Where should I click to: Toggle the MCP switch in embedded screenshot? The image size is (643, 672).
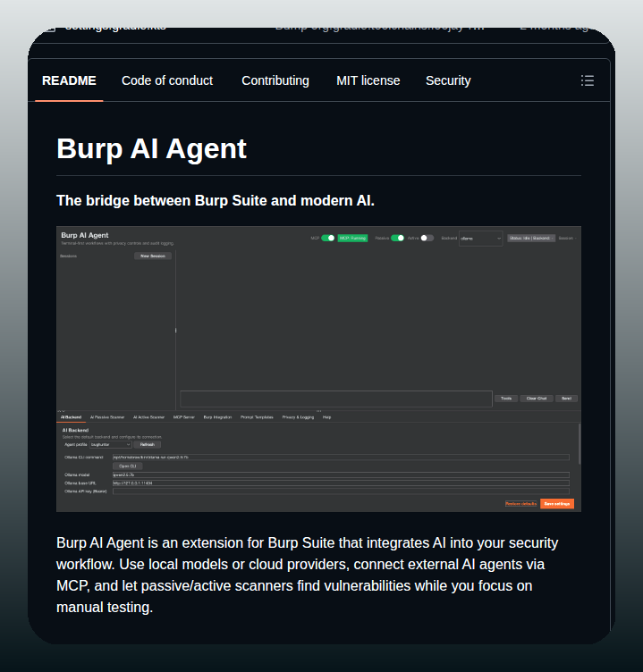(x=327, y=238)
